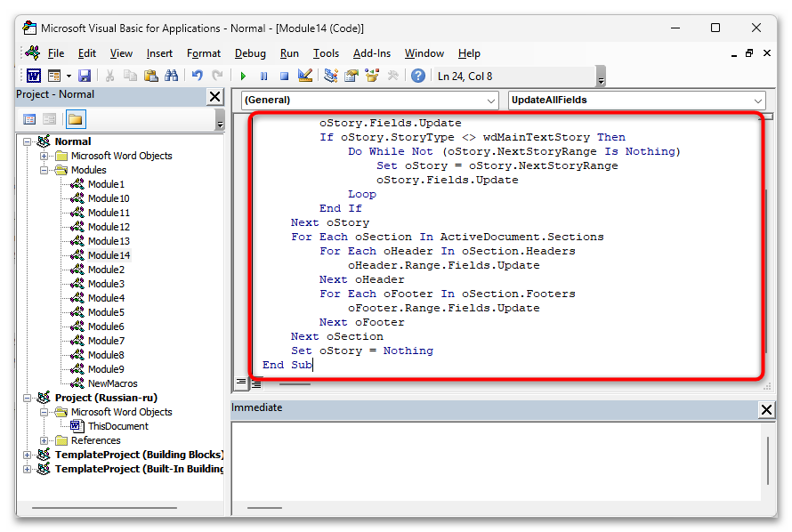Open the Debug menu
The height and width of the screenshot is (532, 792).
(250, 53)
